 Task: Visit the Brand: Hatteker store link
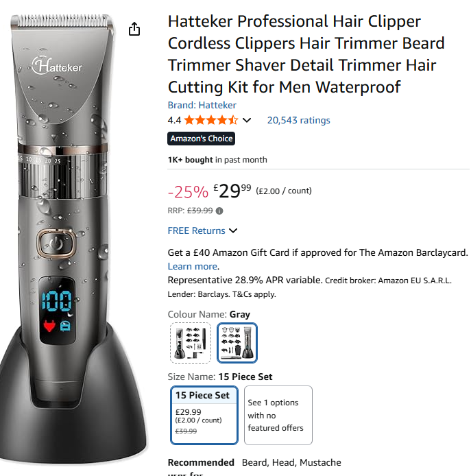click(x=202, y=105)
